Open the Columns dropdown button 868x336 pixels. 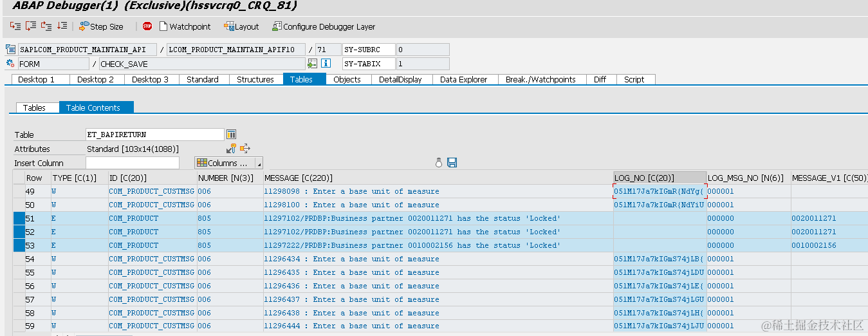[x=228, y=163]
